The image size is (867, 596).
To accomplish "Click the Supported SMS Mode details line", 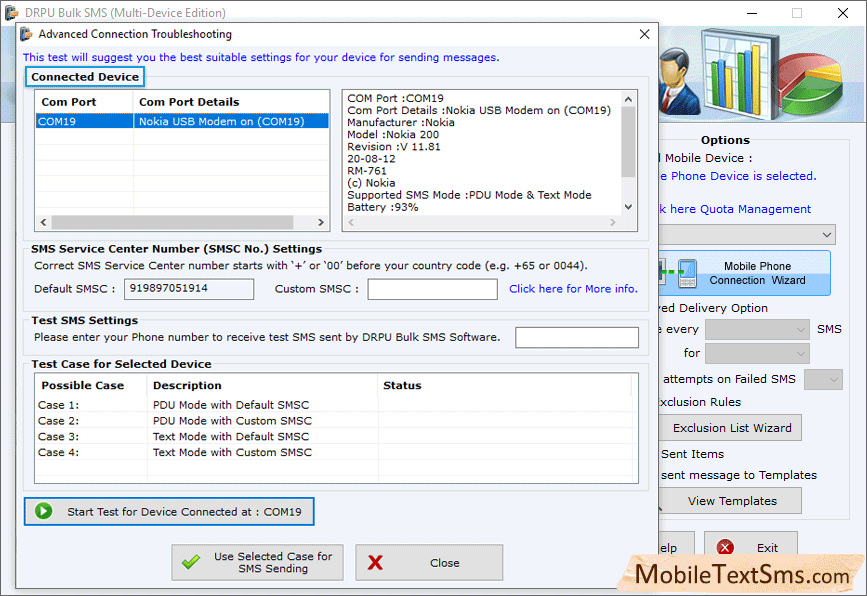I will pos(469,195).
